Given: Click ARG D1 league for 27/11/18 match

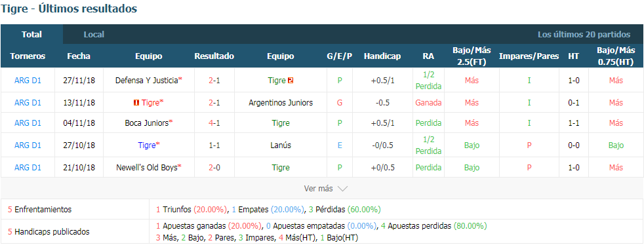Looking at the screenshot, I should 28,81.
